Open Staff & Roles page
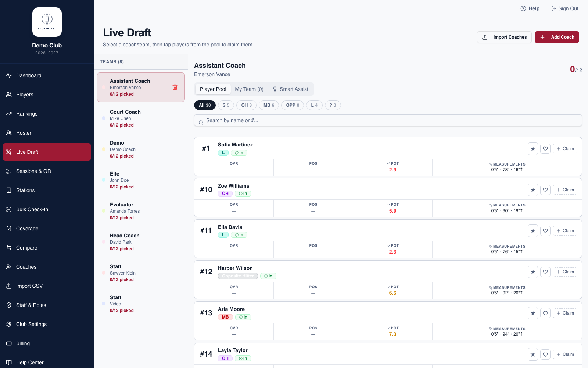Image resolution: width=588 pixels, height=368 pixels. point(47,305)
